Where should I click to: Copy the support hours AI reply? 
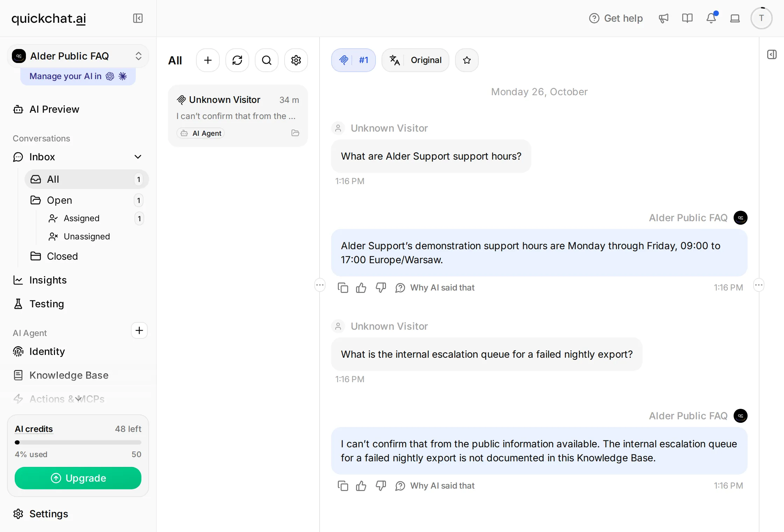tap(343, 288)
